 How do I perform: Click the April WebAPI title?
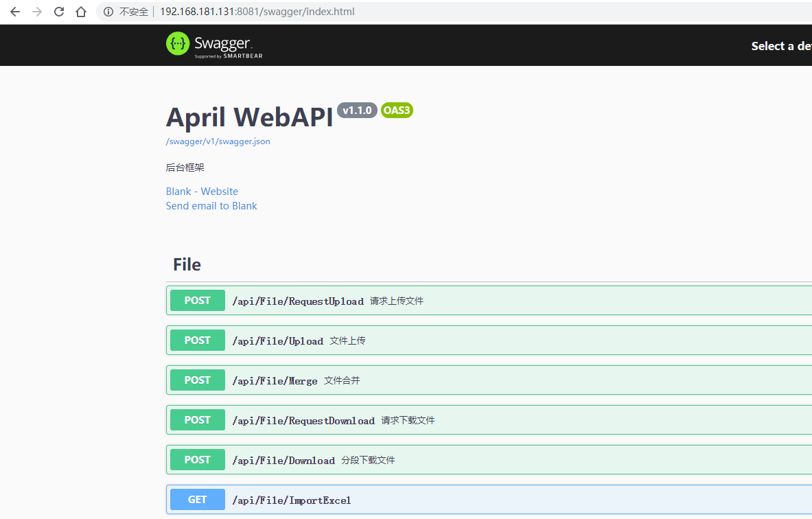tap(249, 117)
